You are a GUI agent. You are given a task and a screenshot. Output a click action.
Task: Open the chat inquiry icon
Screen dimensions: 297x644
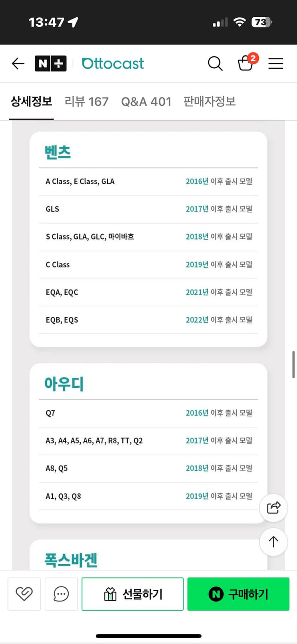coord(61,594)
